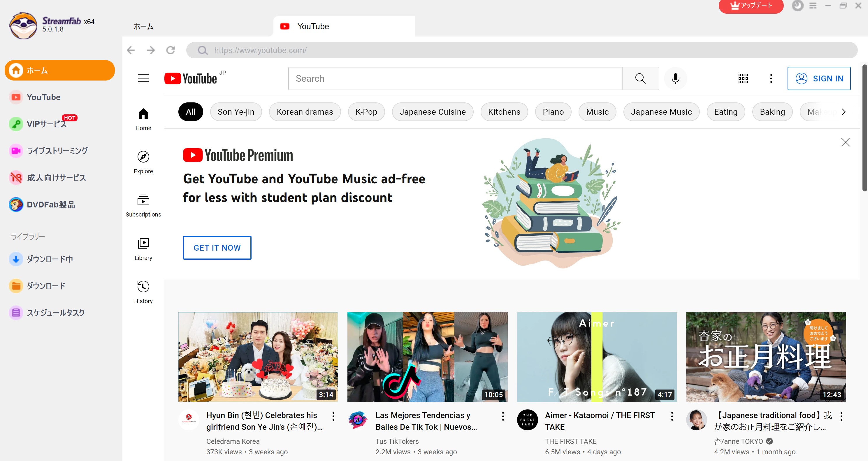Select the Baking filter chip

coord(772,112)
